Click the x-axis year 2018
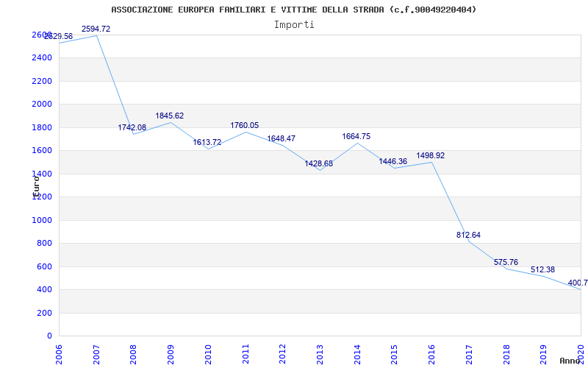The image size is (588, 368). pos(506,355)
